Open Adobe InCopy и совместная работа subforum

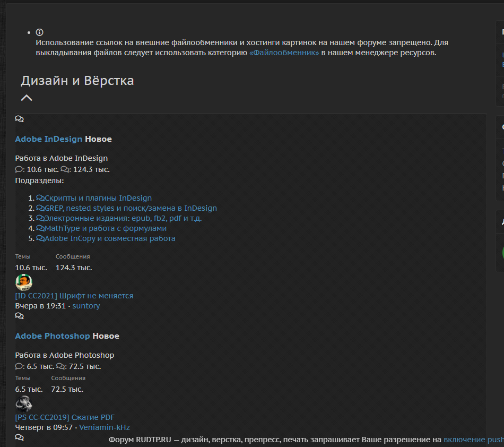click(x=110, y=238)
